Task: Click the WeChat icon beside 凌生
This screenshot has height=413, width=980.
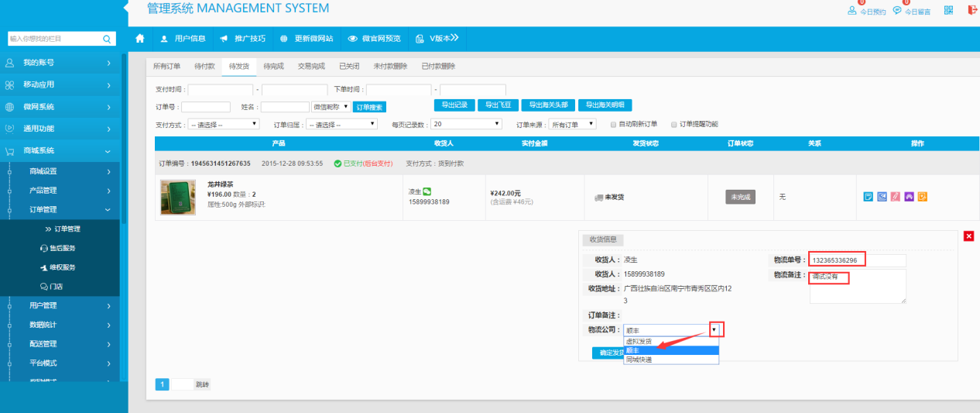Action: coord(427,191)
